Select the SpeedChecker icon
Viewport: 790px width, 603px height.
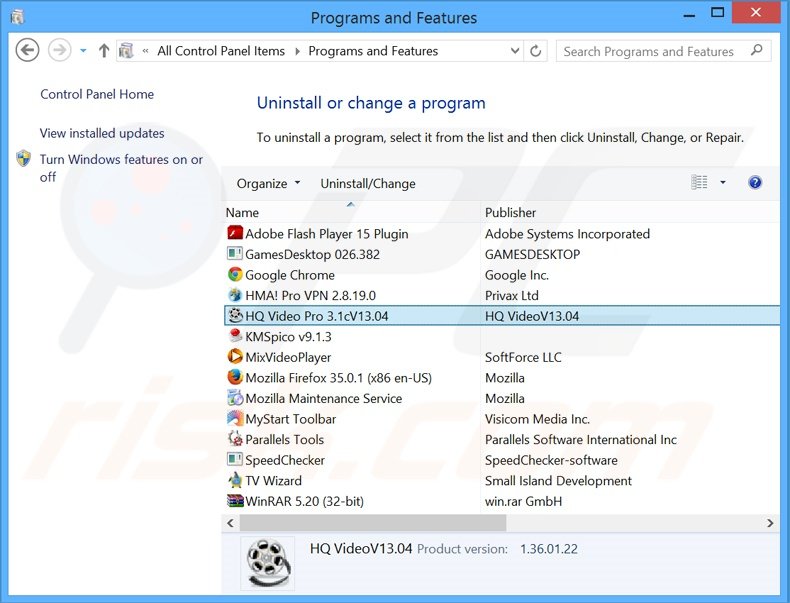pyautogui.click(x=235, y=459)
